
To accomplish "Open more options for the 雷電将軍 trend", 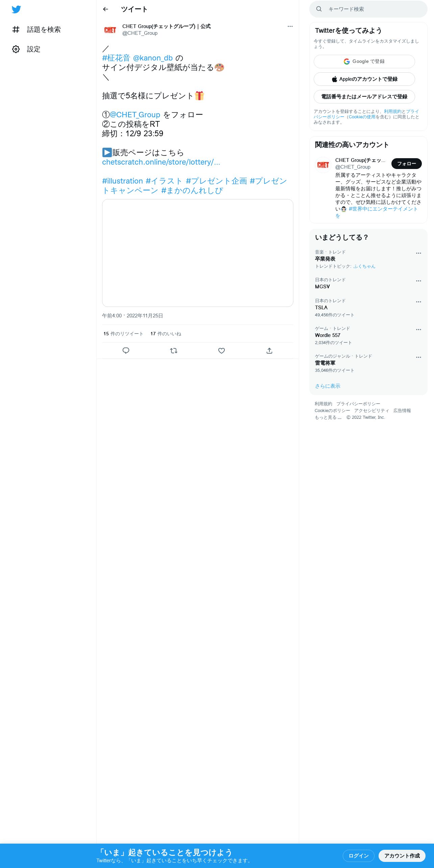I will coord(418,357).
